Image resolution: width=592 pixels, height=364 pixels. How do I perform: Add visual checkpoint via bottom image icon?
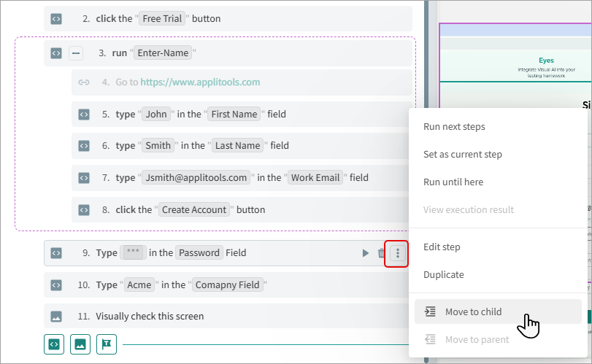pos(80,344)
